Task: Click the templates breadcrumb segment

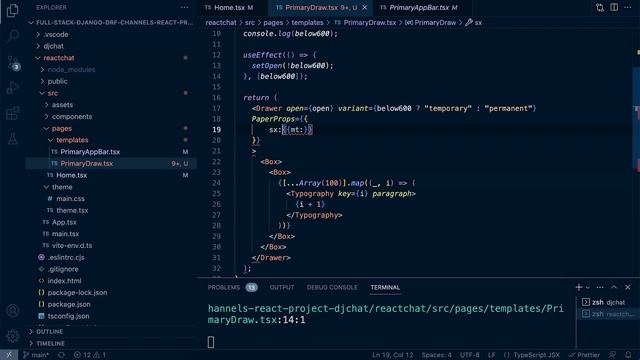Action: [307, 22]
